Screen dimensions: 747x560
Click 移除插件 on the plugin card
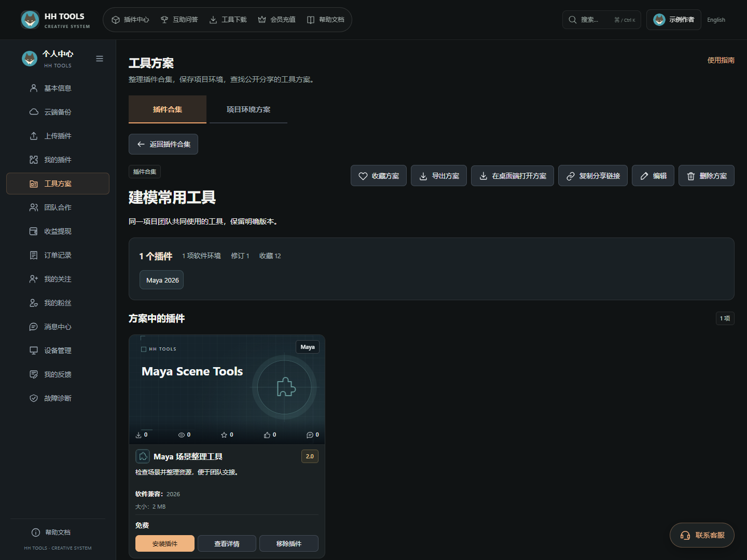pos(289,543)
